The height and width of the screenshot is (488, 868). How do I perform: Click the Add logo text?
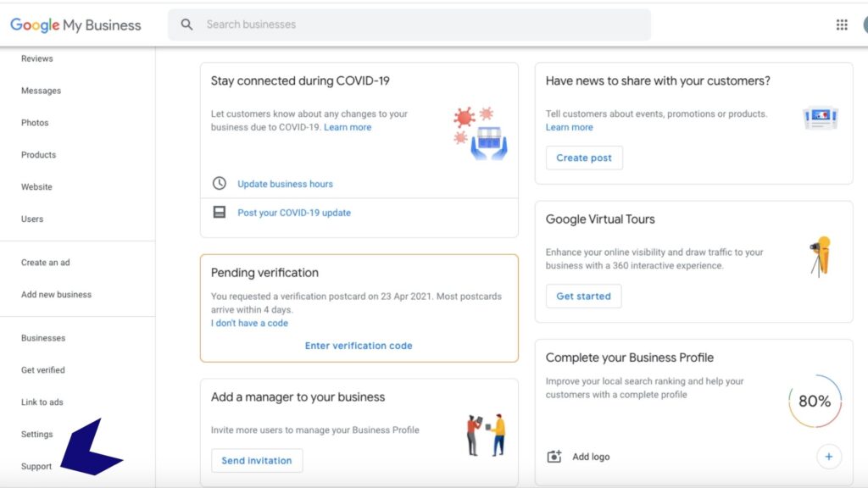(x=591, y=457)
